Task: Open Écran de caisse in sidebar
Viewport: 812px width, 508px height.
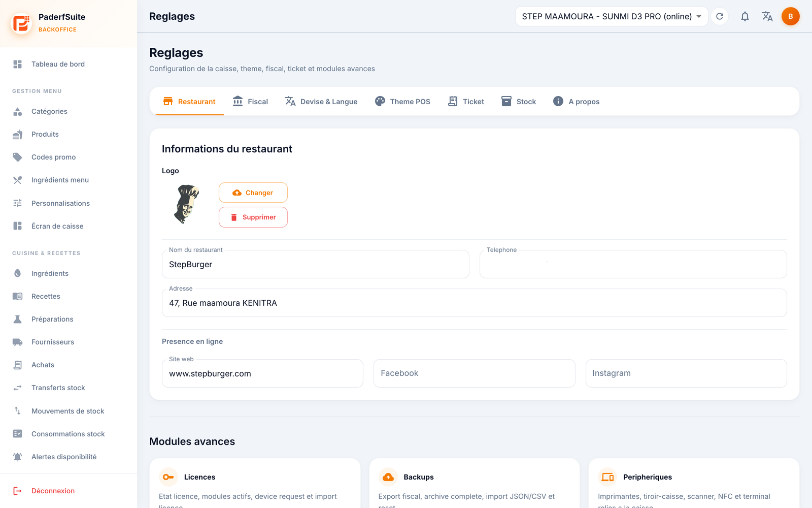Action: [x=69, y=226]
